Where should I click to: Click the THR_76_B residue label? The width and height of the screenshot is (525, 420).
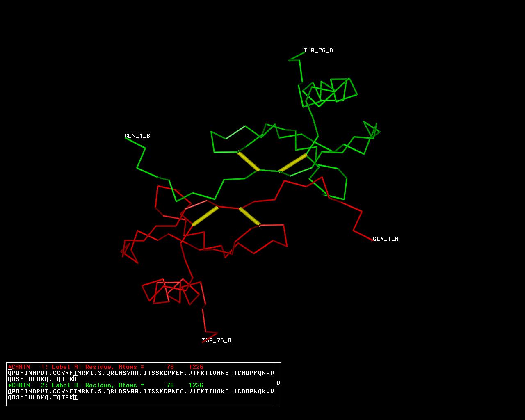(318, 51)
